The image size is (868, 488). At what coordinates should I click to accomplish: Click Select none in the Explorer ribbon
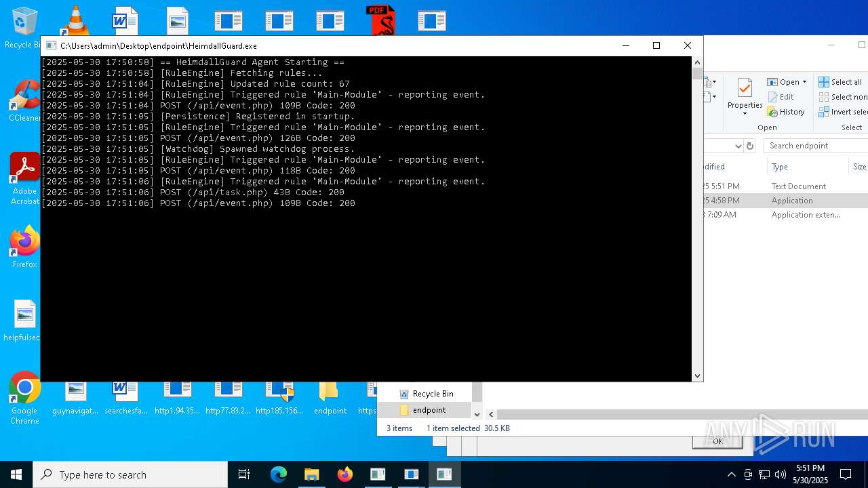(843, 97)
